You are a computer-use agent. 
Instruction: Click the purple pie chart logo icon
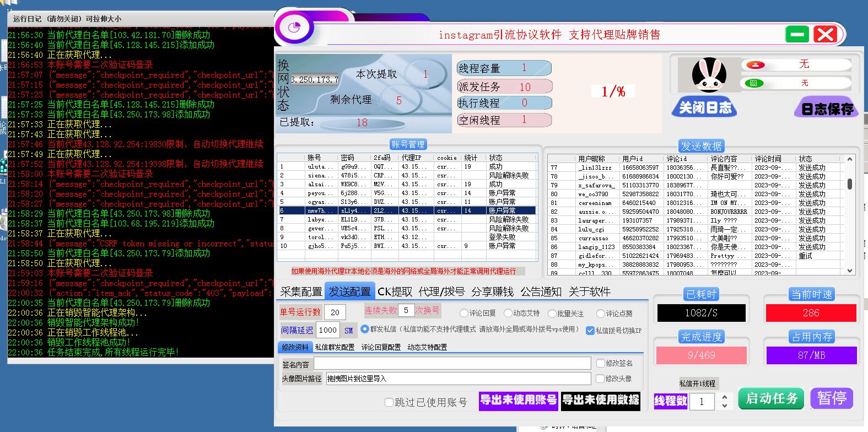[x=294, y=28]
